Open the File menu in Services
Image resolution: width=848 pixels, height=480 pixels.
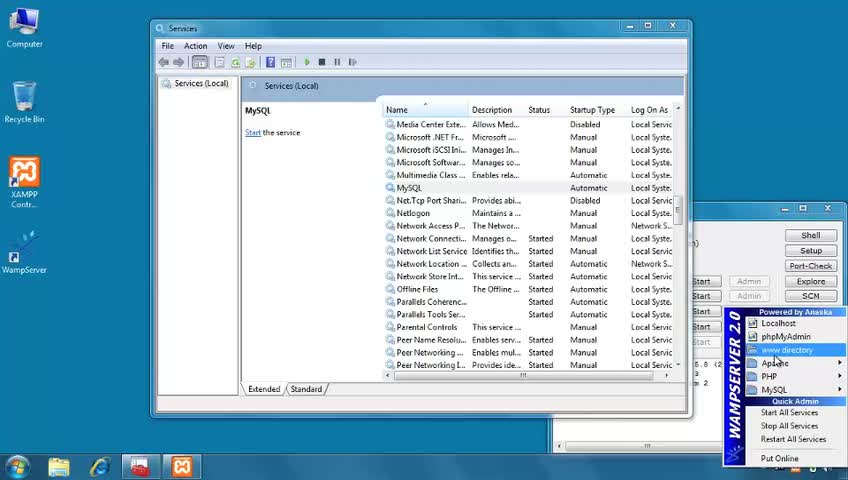(168, 46)
